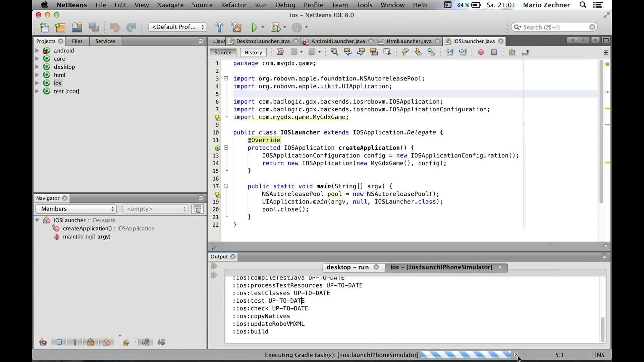The image size is (644, 362).
Task: Switch to the AndroidLauncher.java tab
Action: [x=338, y=41]
